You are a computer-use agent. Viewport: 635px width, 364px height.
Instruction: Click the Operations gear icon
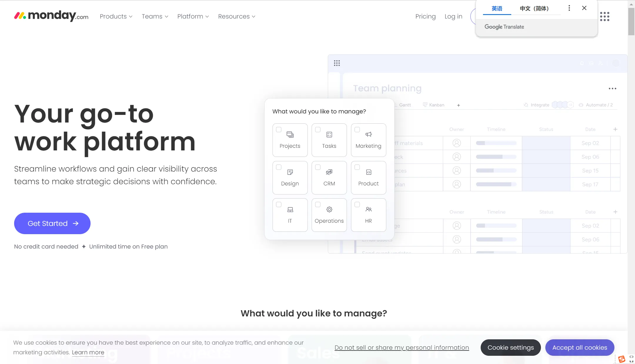tap(329, 209)
